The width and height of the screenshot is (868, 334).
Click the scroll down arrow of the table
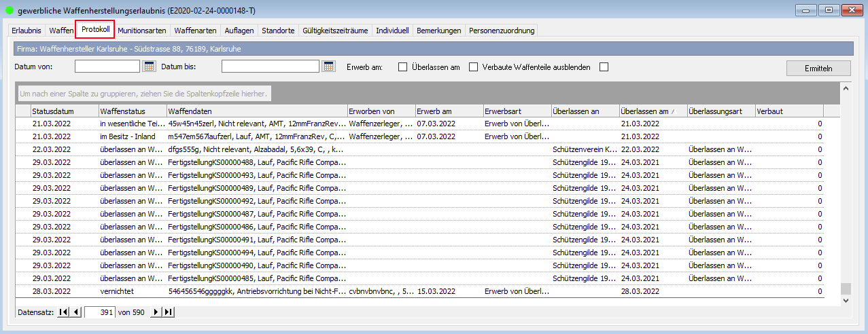tap(846, 299)
